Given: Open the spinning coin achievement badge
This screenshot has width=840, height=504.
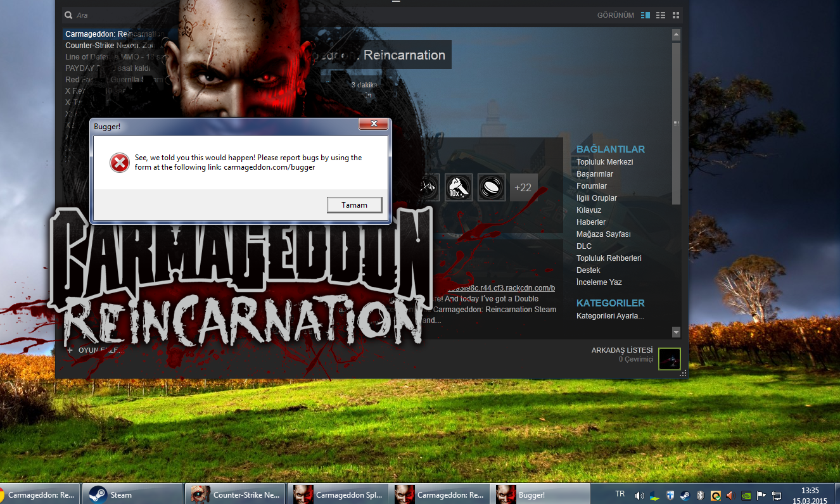Looking at the screenshot, I should pos(491,187).
